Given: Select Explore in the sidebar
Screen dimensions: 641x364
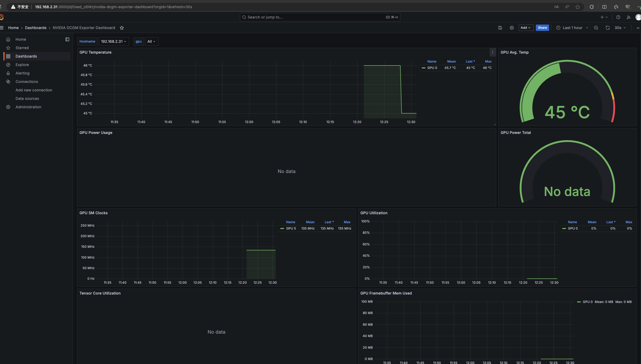Looking at the screenshot, I should [22, 65].
